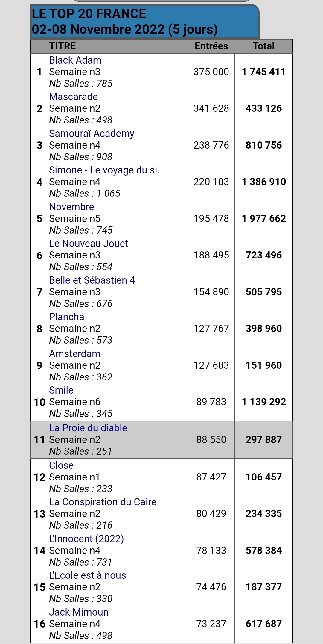
Task: Select the Novembre film title
Action: [71, 207]
